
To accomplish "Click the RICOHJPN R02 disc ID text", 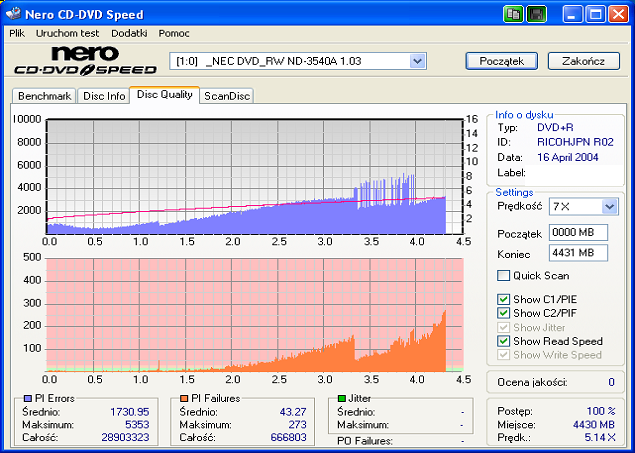I will click(x=575, y=142).
